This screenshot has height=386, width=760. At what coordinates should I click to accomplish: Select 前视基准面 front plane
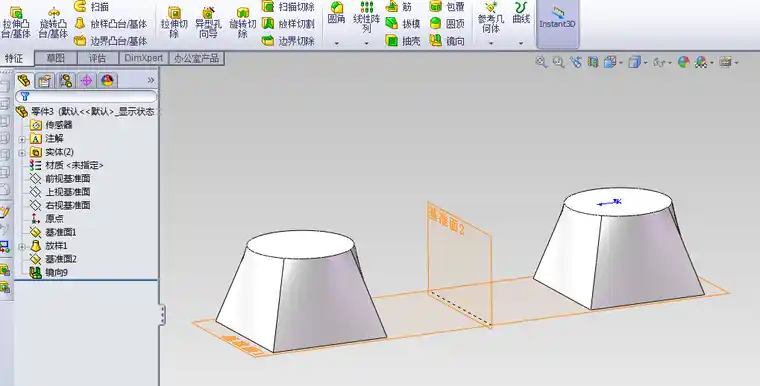click(x=60, y=178)
